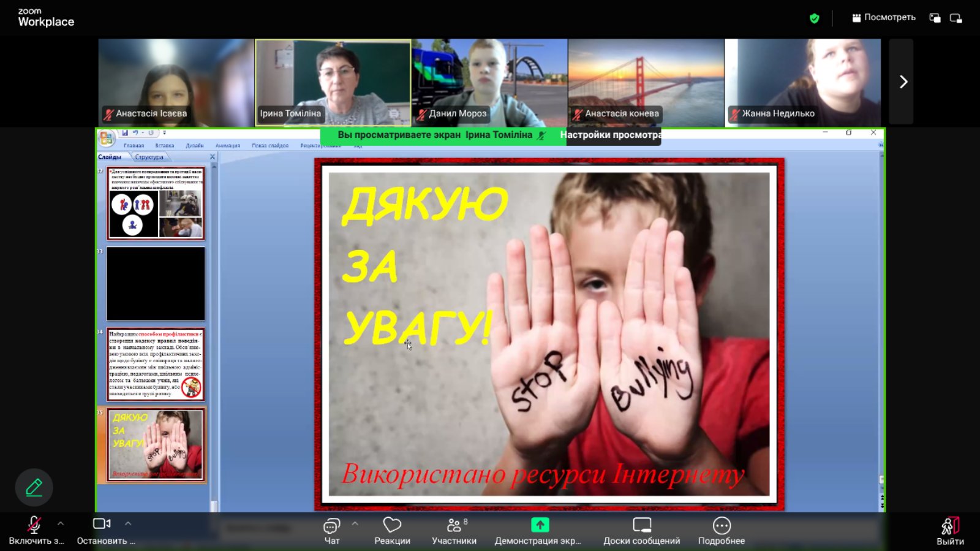980x551 pixels.
Task: Expand audio settings arrow next to microphone
Action: click(x=61, y=523)
